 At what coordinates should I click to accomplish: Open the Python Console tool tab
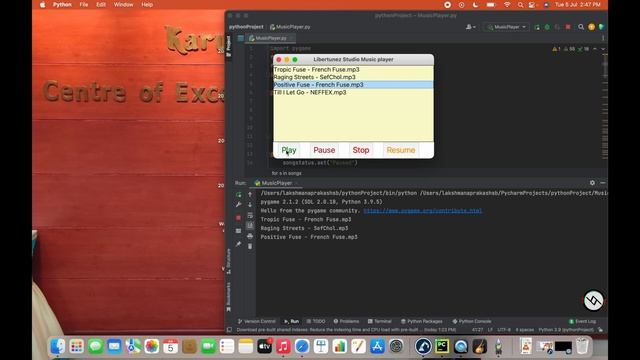[x=471, y=321]
